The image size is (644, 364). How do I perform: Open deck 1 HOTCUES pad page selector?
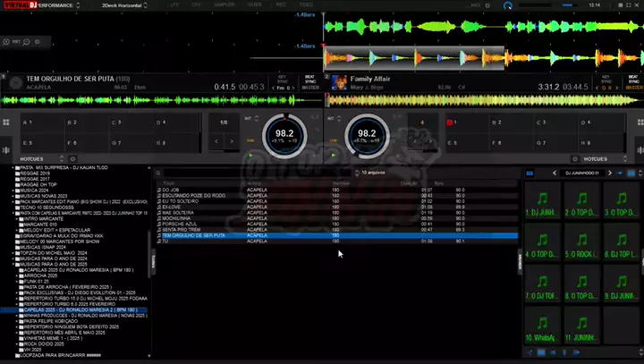42,159
